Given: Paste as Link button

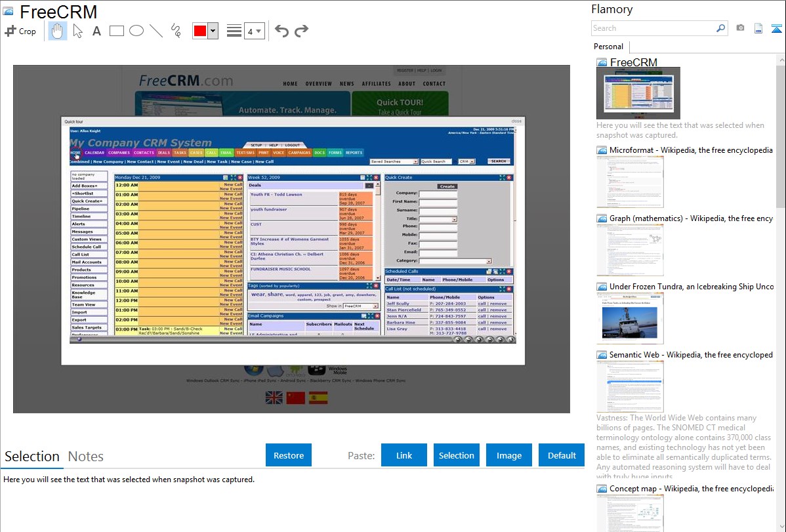Looking at the screenshot, I should click(404, 455).
